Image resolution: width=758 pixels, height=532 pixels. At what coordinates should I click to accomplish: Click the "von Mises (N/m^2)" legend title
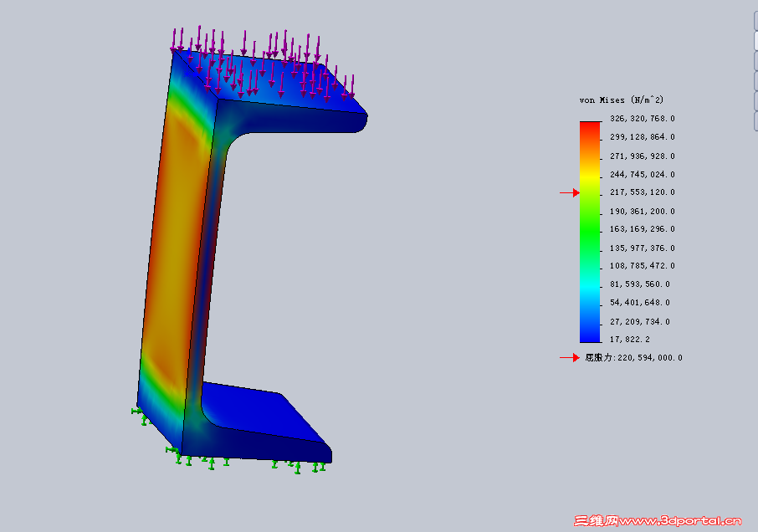coord(621,100)
